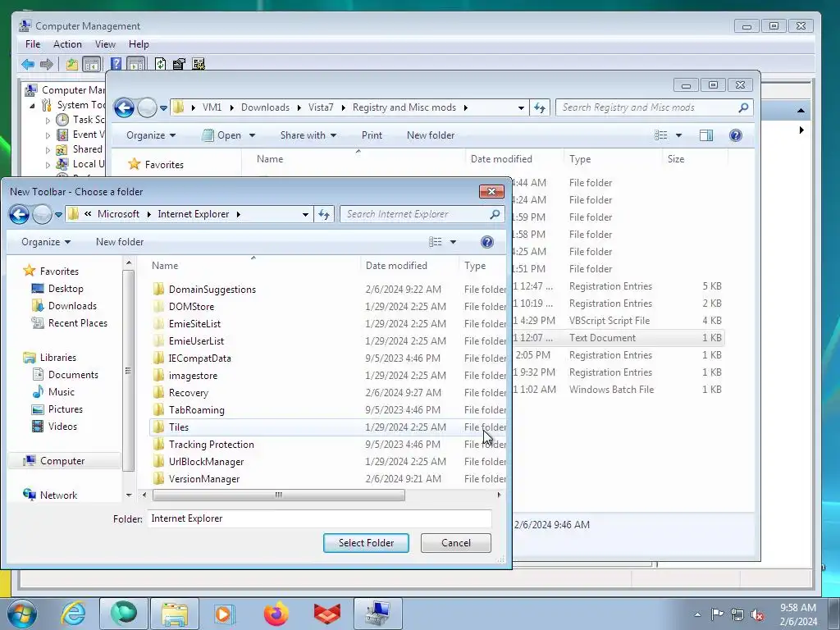Click Select Folder button
The height and width of the screenshot is (630, 840).
click(366, 543)
